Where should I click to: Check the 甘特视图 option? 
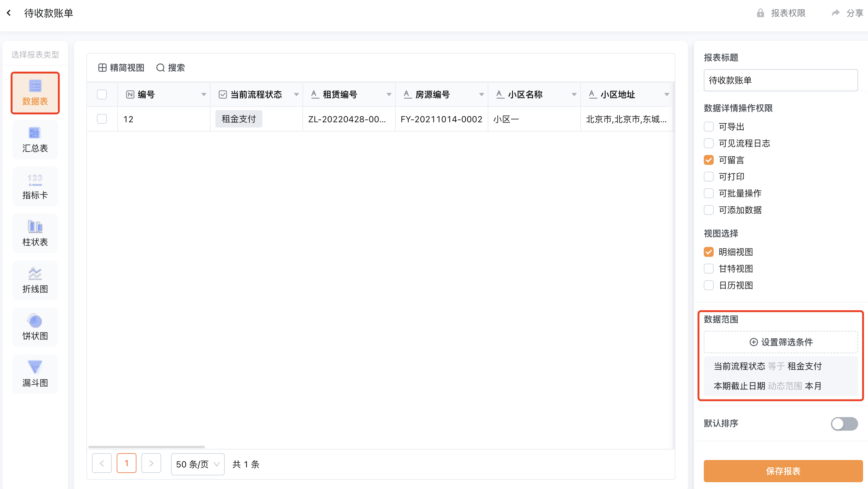[709, 269]
